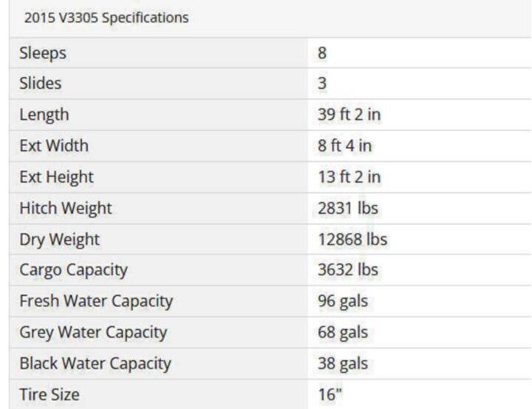Select the Black Water Capacity label
Image resolution: width=532 pixels, height=409 pixels.
click(95, 364)
